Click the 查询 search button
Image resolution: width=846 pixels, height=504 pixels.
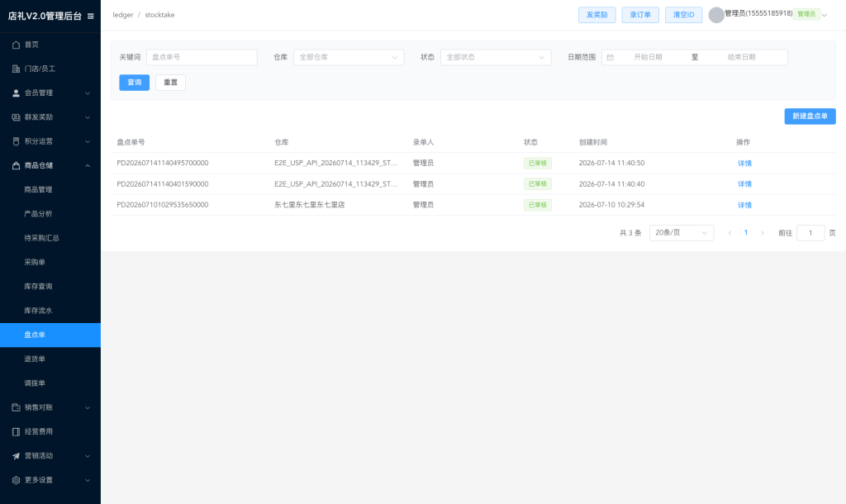[135, 83]
